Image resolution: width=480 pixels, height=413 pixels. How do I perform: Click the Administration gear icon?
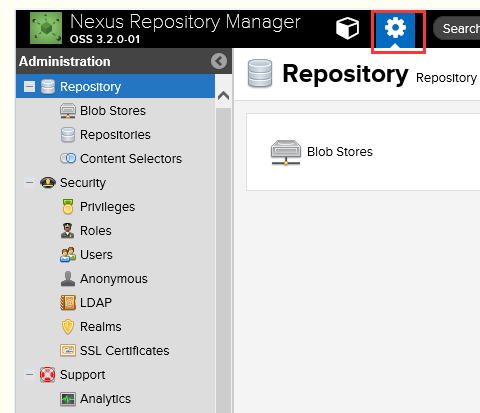pos(395,28)
